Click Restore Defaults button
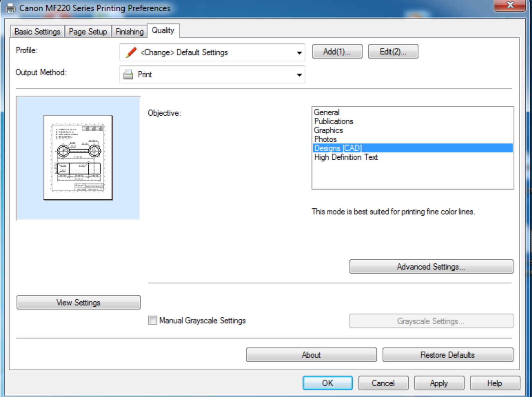The height and width of the screenshot is (397, 532). [448, 355]
